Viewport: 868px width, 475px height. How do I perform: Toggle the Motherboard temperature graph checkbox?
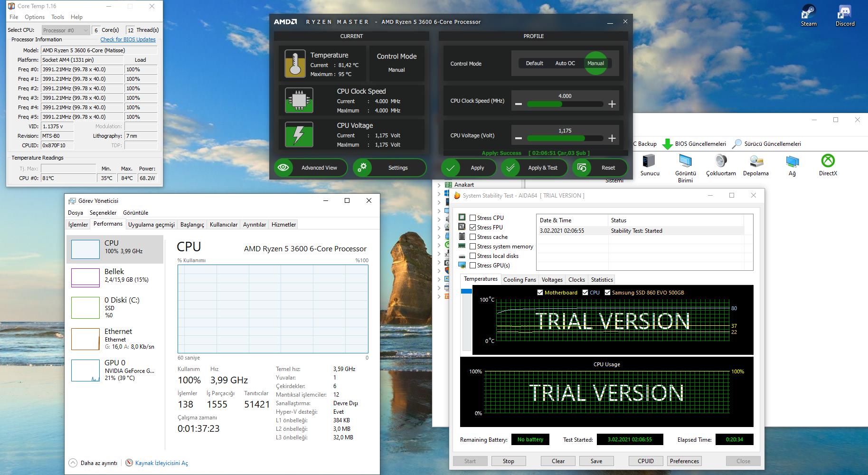(540, 293)
